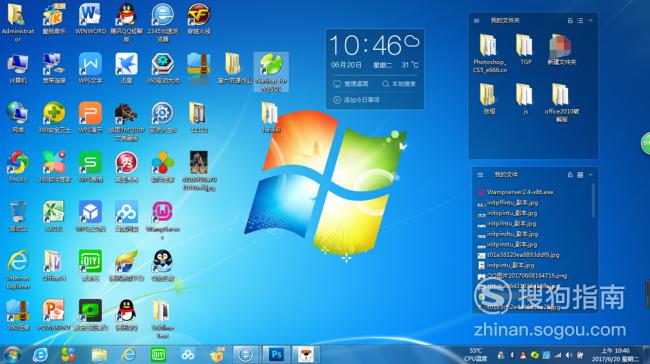
Task: Open Baidu Netdisk desktop shortcut
Action: coord(126,216)
